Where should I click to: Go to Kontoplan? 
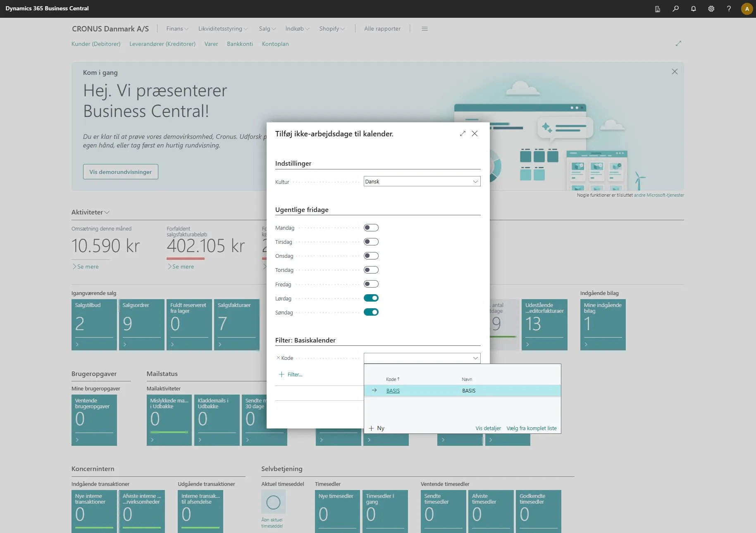tap(275, 44)
